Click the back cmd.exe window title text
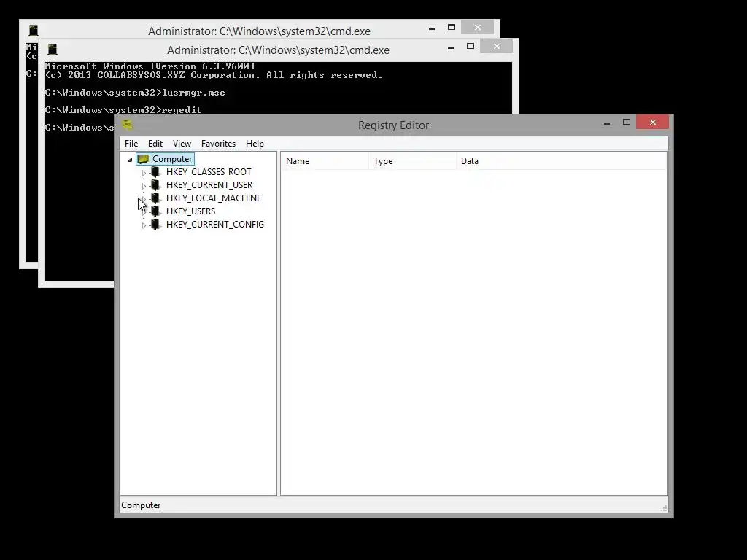This screenshot has width=747, height=560. [259, 31]
